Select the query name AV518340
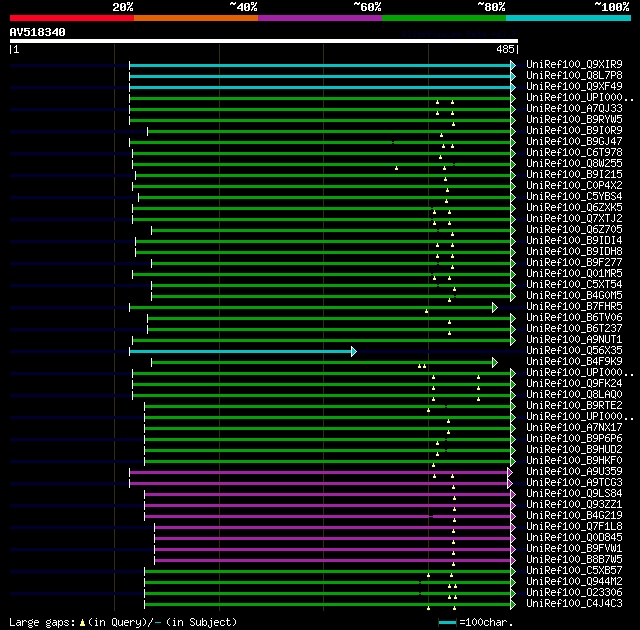Image resolution: width=640 pixels, height=630 pixels. [x=38, y=32]
